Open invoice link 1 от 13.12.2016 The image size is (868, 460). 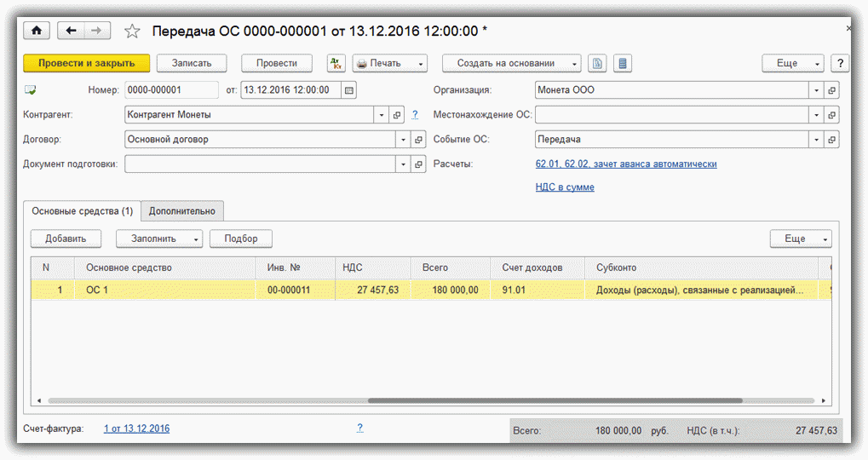(137, 428)
